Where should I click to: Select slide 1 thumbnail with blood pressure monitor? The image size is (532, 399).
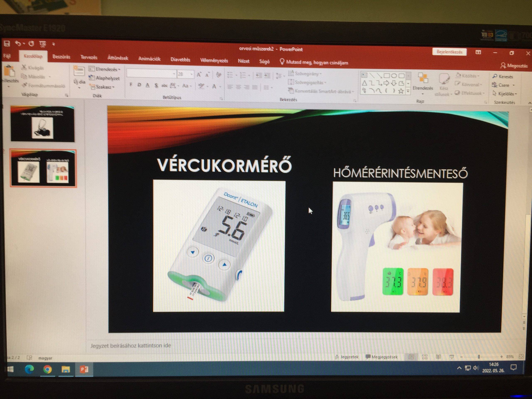point(43,124)
